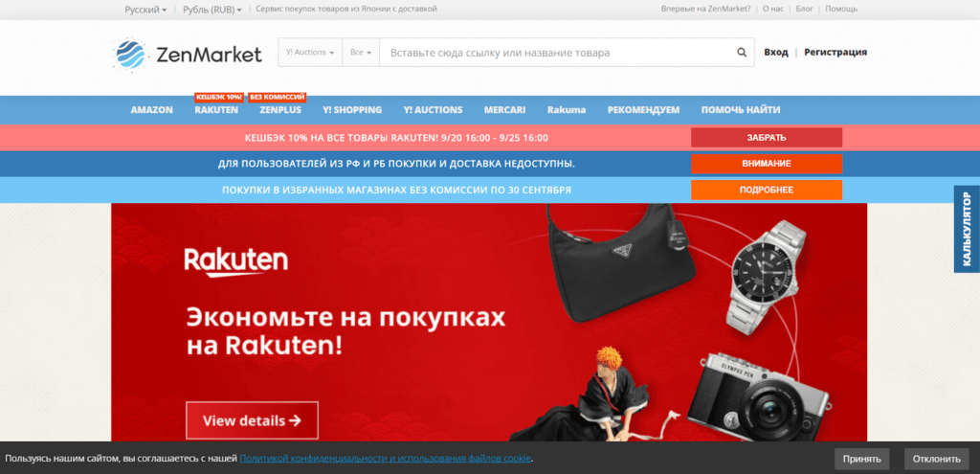Open the Впервые на ZenMarket? link

[x=705, y=9]
